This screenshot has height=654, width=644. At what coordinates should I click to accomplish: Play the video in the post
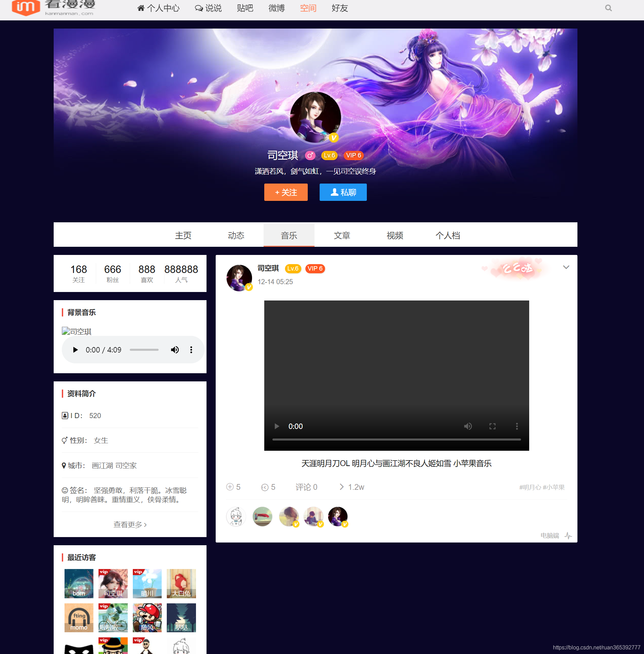[277, 426]
